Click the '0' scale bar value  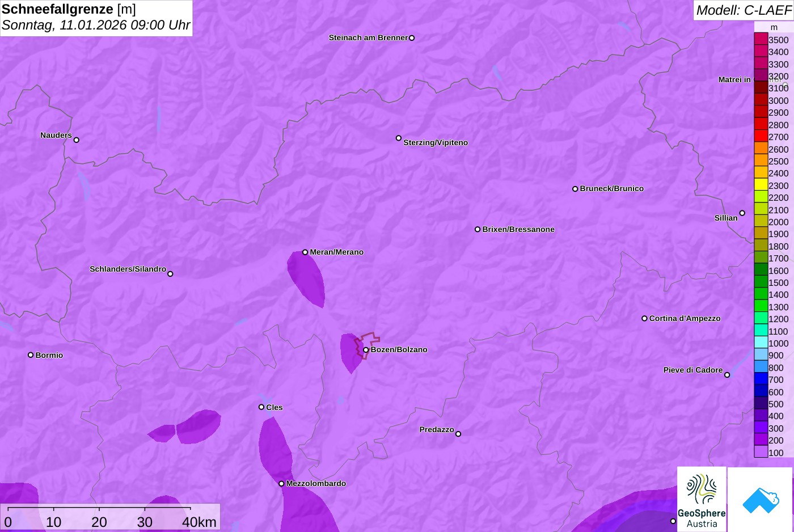(8, 522)
